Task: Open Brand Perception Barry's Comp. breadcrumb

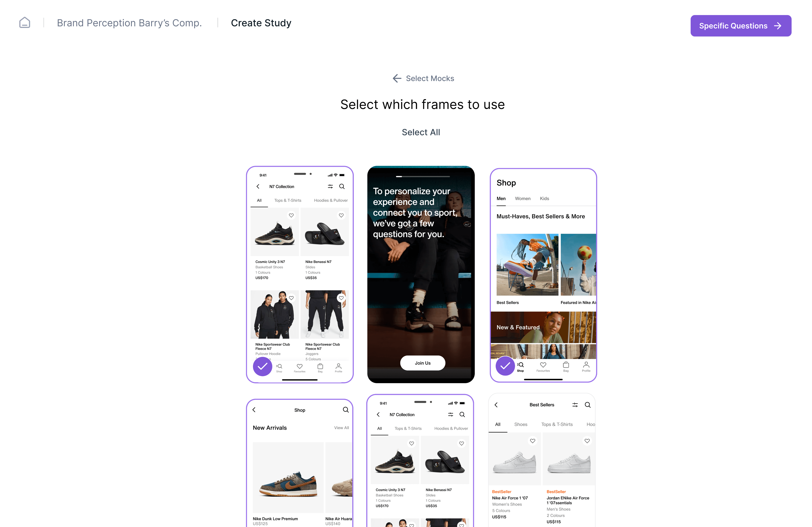Action: tap(129, 23)
